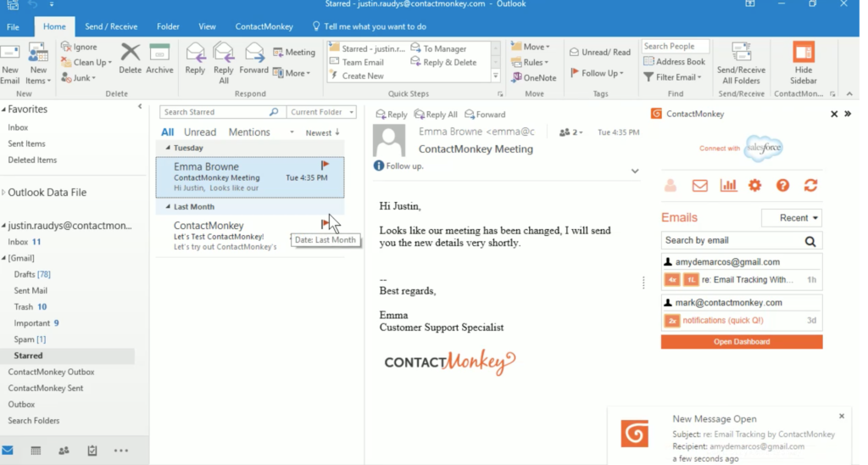Screen dimensions: 868x465
Task: Open ContactMonkey help question icon
Action: pos(782,186)
